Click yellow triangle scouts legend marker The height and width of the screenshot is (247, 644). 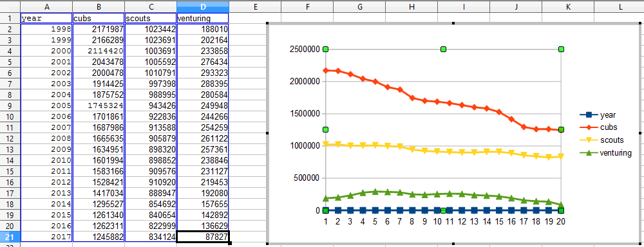589,140
